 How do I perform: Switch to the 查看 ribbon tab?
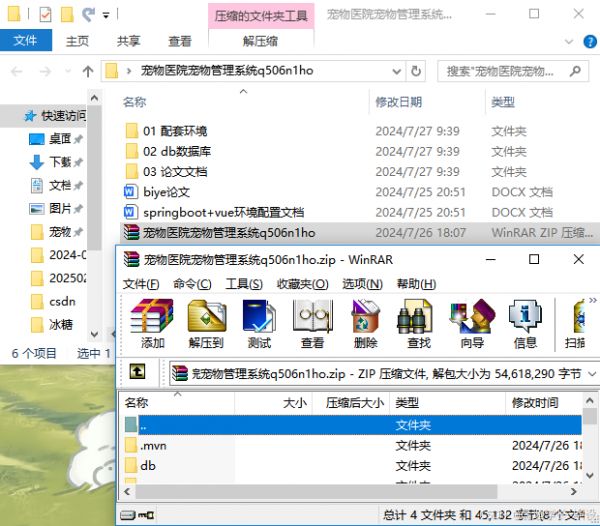[x=180, y=41]
